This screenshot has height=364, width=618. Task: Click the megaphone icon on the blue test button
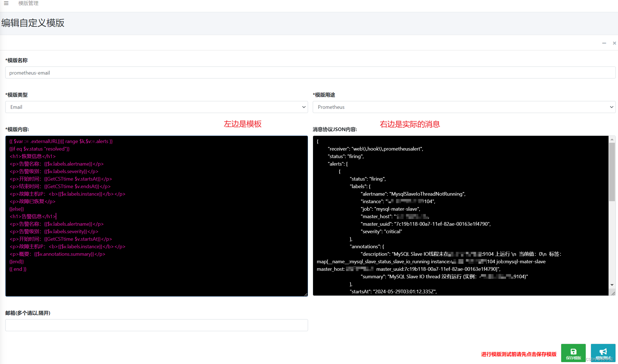[x=603, y=351]
